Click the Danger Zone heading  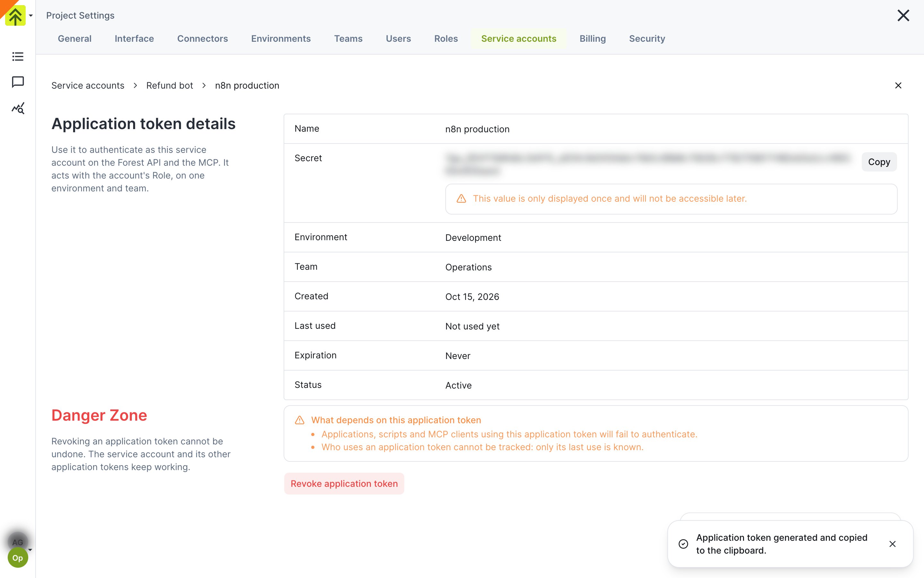pyautogui.click(x=99, y=415)
